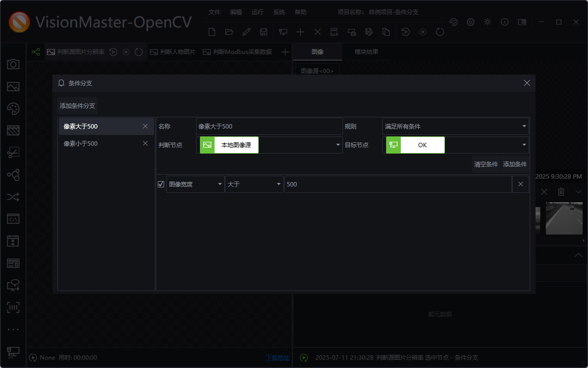Open the 满足所有条件 rules dropdown
The image size is (588, 368).
tap(455, 126)
